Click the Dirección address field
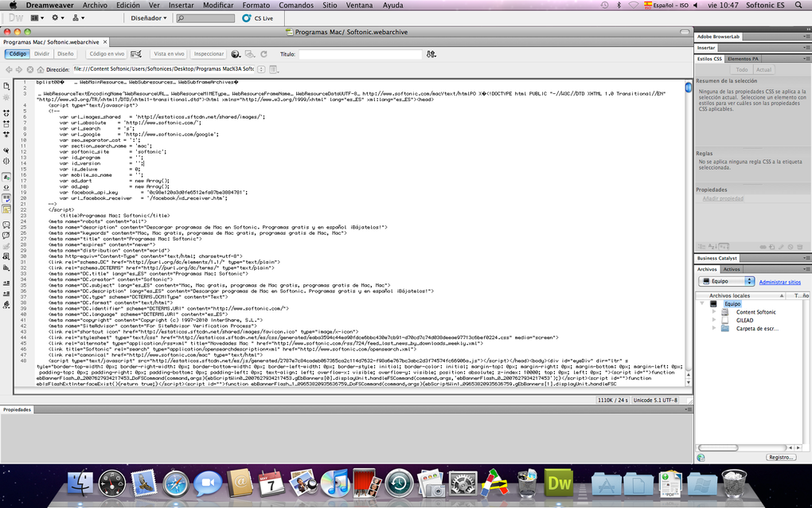This screenshot has height=508, width=812. click(164, 68)
